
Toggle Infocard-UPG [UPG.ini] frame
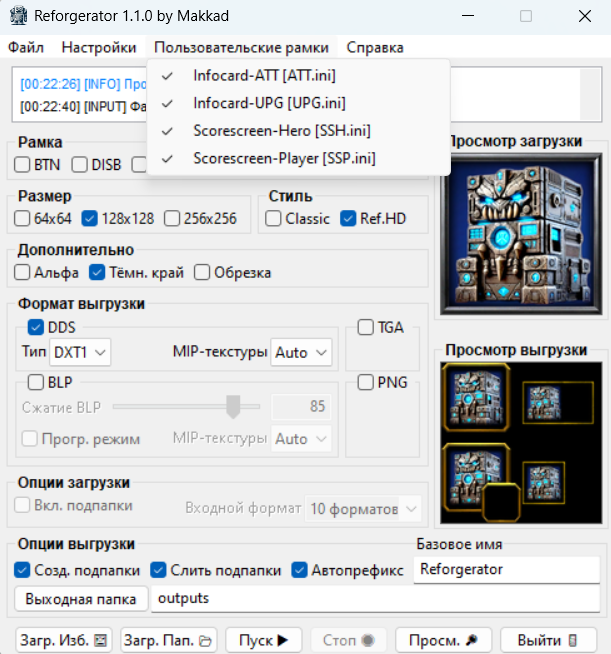pyautogui.click(x=299, y=103)
